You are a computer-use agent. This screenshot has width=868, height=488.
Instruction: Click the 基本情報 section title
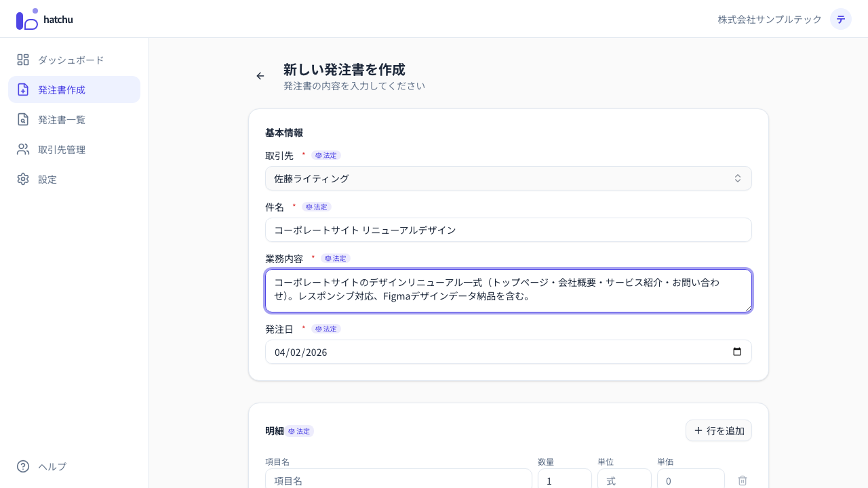tap(284, 132)
